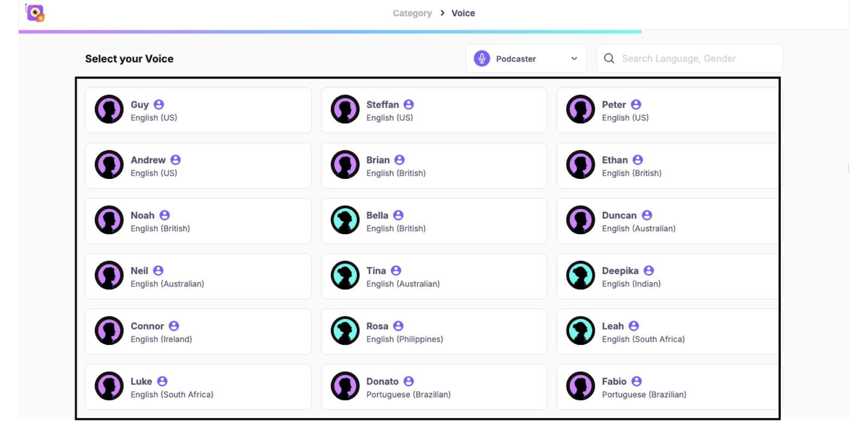868x443 pixels.
Task: Click the person icon beside Bella
Action: click(x=399, y=215)
